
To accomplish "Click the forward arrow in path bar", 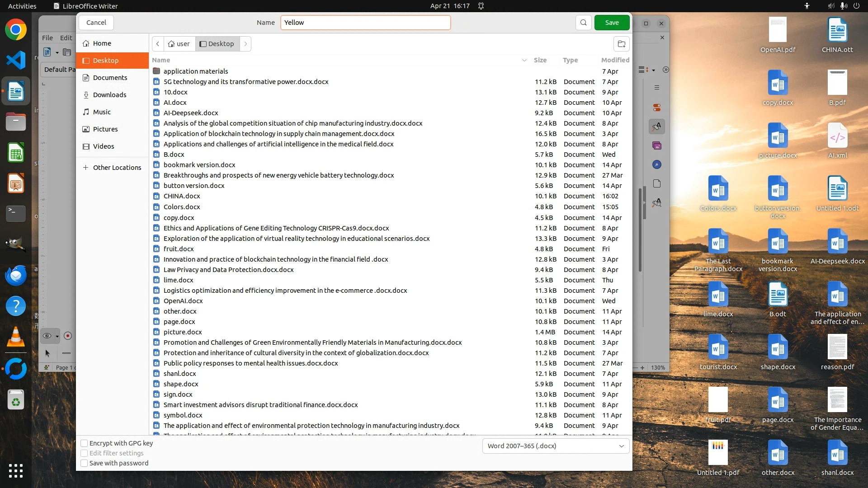I will (x=245, y=44).
